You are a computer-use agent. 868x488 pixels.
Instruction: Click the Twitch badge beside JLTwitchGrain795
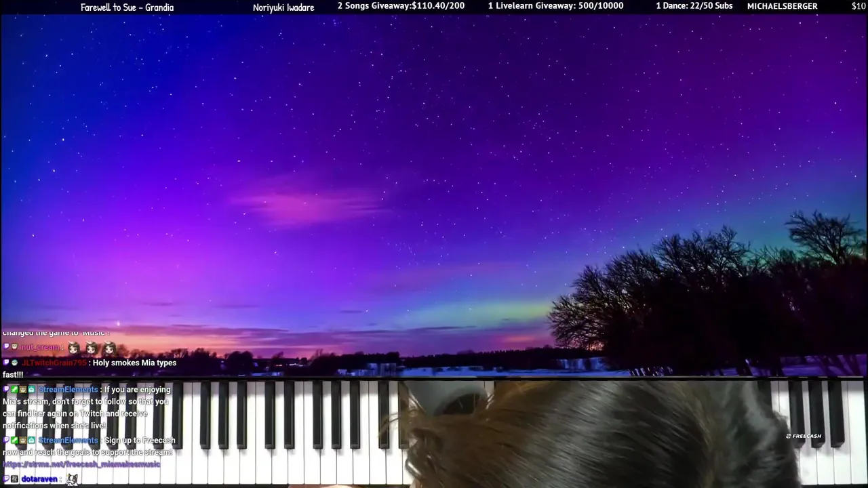coord(6,363)
